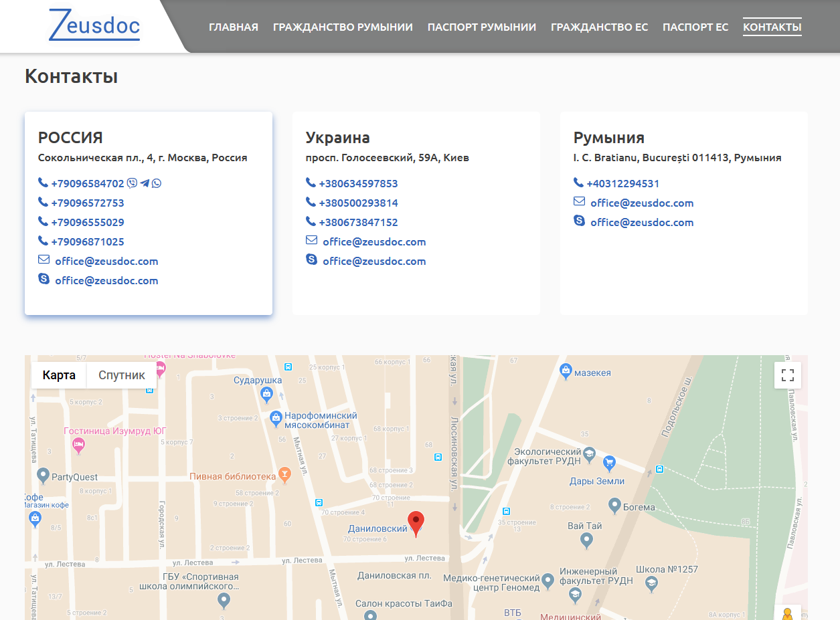Call number +380673847152
This screenshot has width=840, height=620.
(x=358, y=222)
